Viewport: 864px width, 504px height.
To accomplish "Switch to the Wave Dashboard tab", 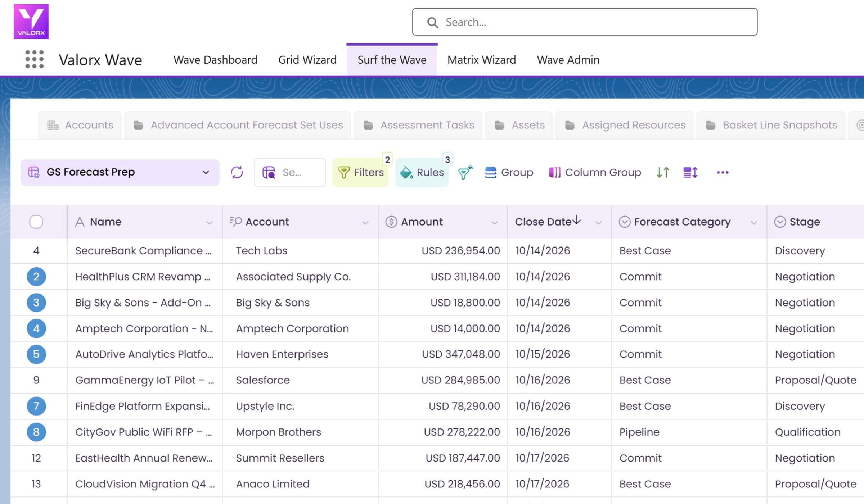I will [215, 60].
